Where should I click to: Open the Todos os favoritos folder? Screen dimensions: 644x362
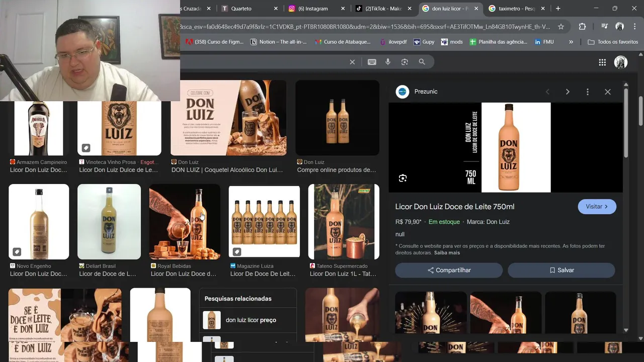pyautogui.click(x=613, y=42)
